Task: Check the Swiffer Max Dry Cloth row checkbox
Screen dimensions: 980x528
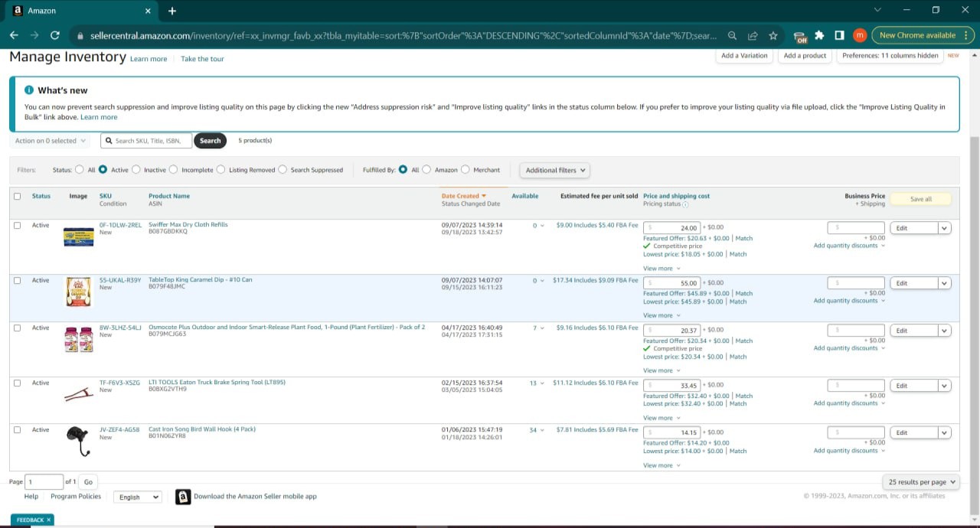Action: [x=18, y=225]
